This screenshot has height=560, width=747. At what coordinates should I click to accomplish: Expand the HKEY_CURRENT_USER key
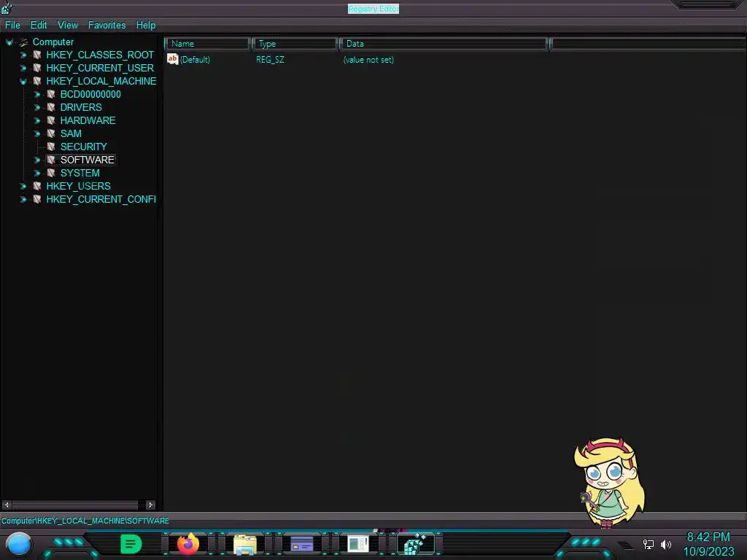tap(23, 68)
